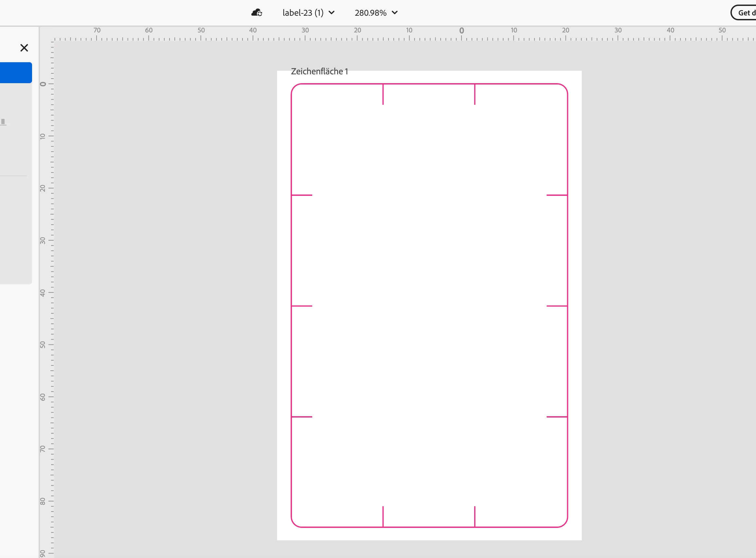
Task: Click the chevron next to zoom percentage
Action: pyautogui.click(x=395, y=13)
